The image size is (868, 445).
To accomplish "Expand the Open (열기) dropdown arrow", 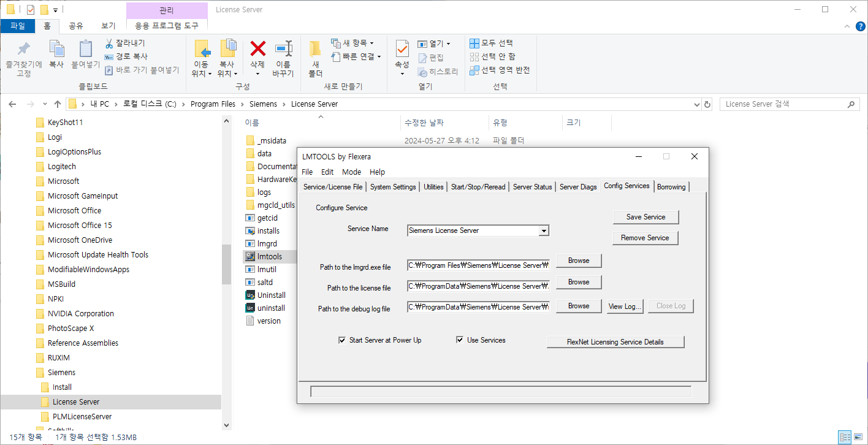I will point(448,44).
